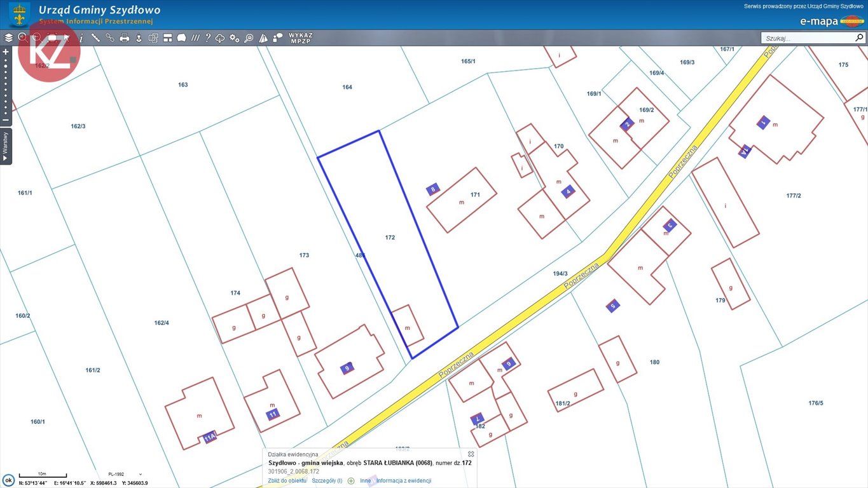Click parcel label 174 on map
The width and height of the screenshot is (868, 488).
[x=235, y=293]
